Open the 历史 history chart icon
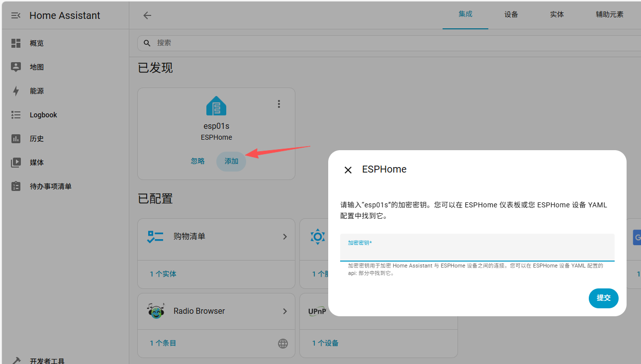641x364 pixels. pyautogui.click(x=16, y=139)
